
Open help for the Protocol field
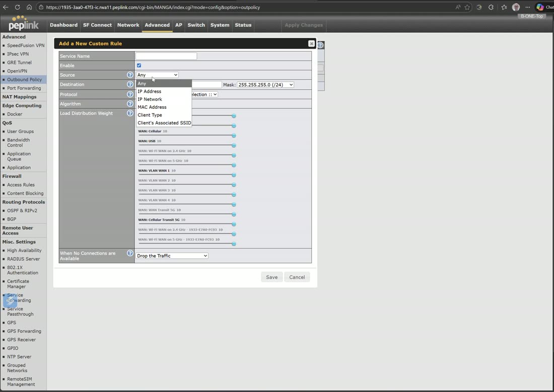130,94
